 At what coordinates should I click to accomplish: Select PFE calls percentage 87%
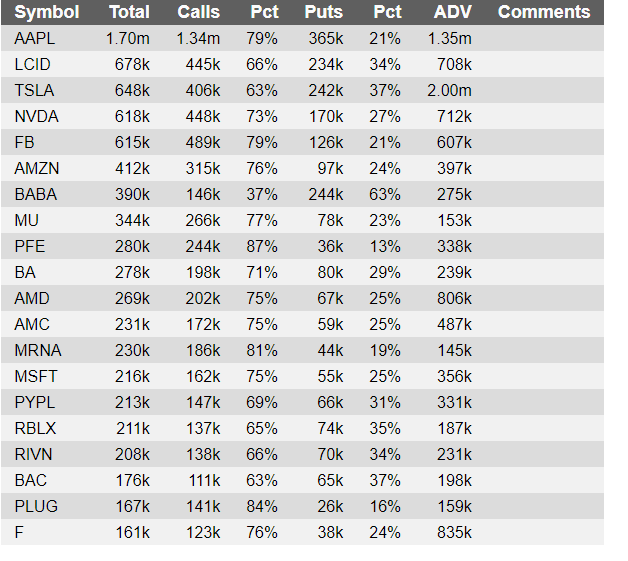tap(262, 246)
